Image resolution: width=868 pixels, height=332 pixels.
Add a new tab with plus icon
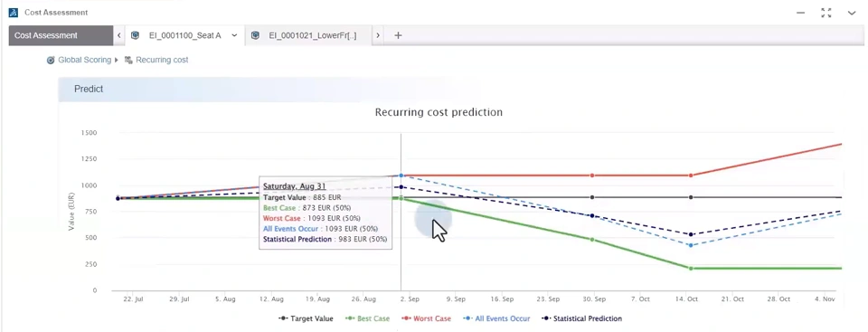398,35
